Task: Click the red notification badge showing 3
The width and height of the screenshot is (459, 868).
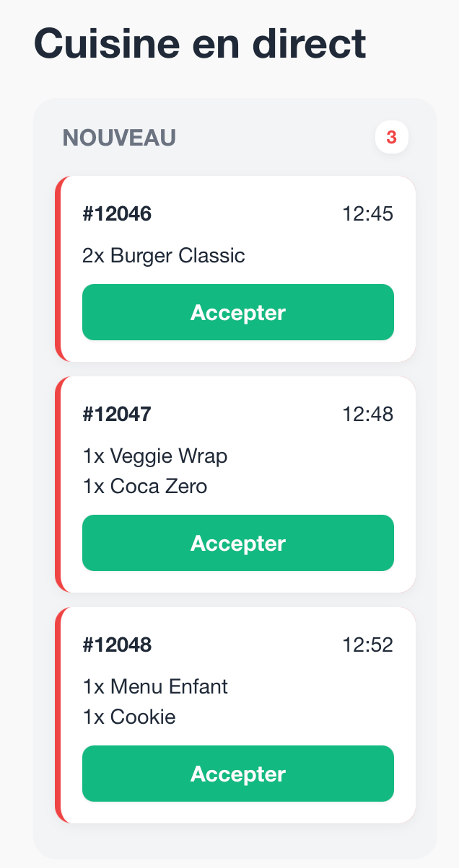Action: [391, 137]
